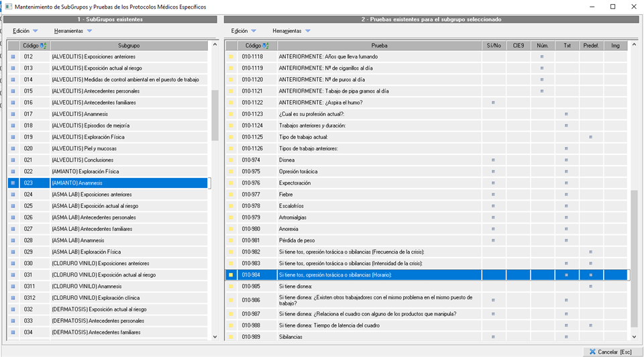Click the yellow icon beside 010-989 Sibilancias
The width and height of the screenshot is (644, 357).
231,337
